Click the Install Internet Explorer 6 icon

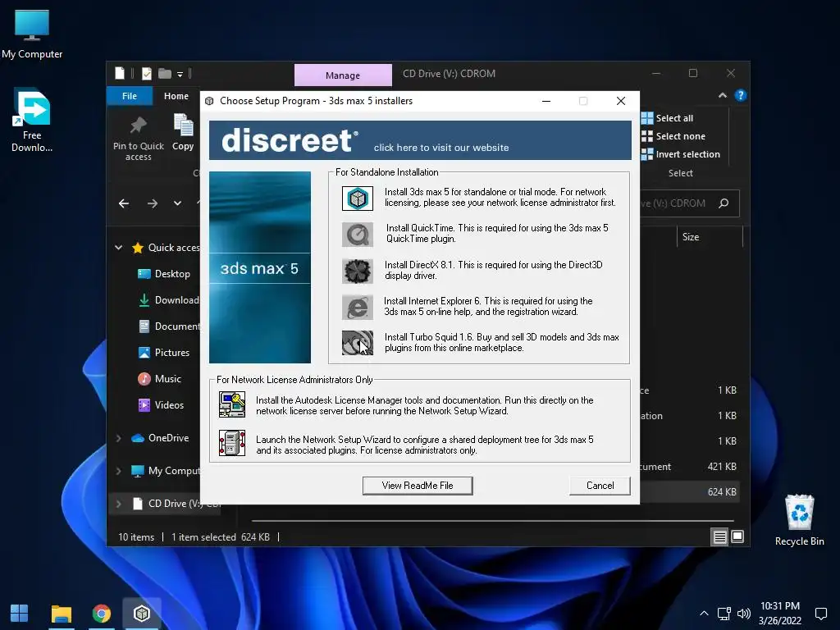point(358,307)
